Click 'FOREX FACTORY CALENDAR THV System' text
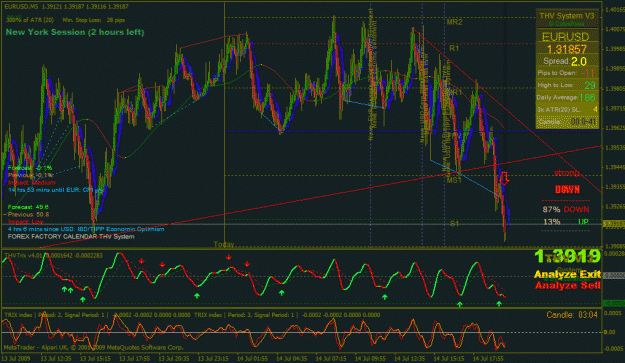The height and width of the screenshot is (363, 625). point(71,237)
